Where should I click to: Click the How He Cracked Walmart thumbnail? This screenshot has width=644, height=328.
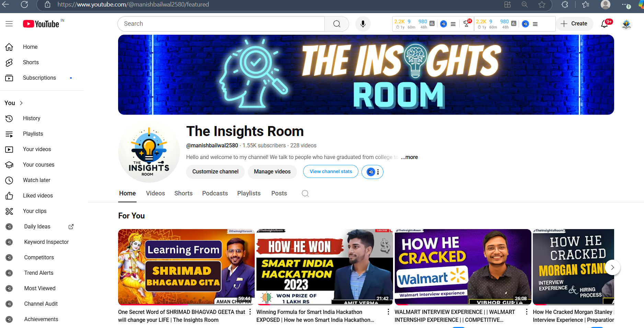(463, 267)
